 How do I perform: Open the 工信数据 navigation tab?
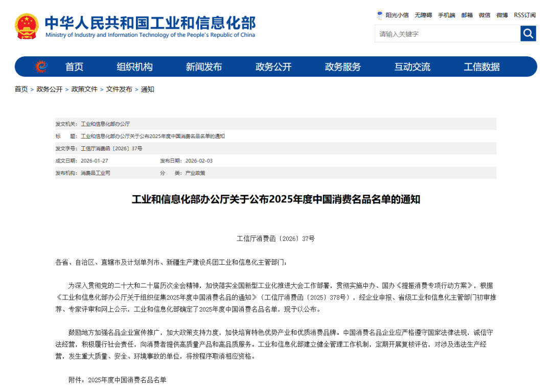point(481,67)
